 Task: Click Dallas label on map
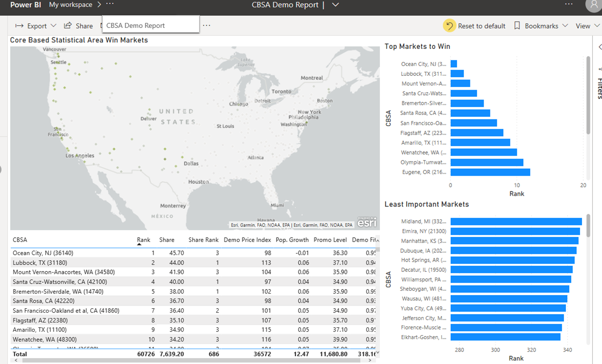(x=191, y=163)
